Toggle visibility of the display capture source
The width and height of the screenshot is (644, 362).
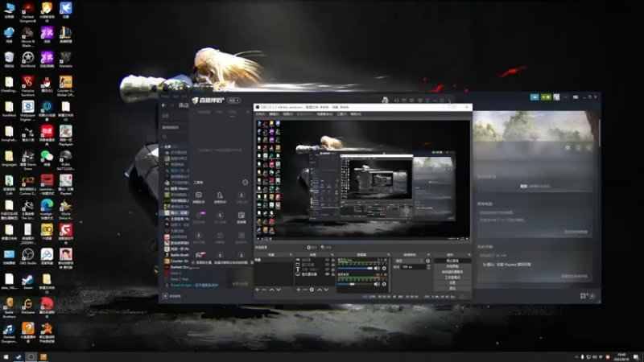click(328, 274)
